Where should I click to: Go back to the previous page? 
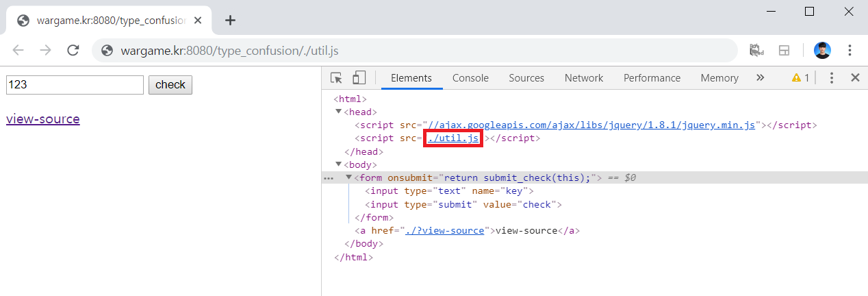click(18, 50)
